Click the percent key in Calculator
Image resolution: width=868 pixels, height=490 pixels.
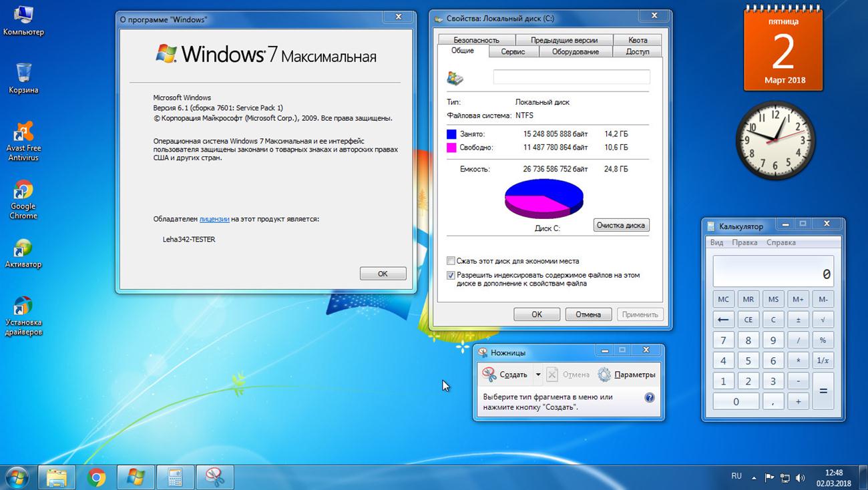tap(823, 340)
